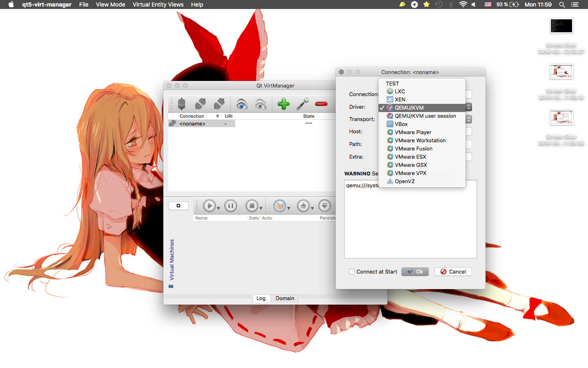Open dropdown arrow next to stop button
This screenshot has width=588, height=368.
pos(261,209)
